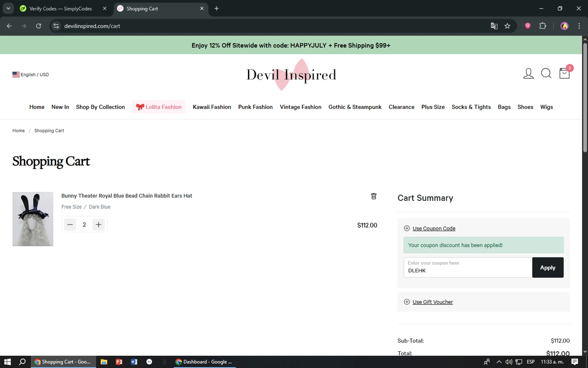Open the Vintage Fashion menu item
Viewport: 588px width, 368px height.
[300, 107]
